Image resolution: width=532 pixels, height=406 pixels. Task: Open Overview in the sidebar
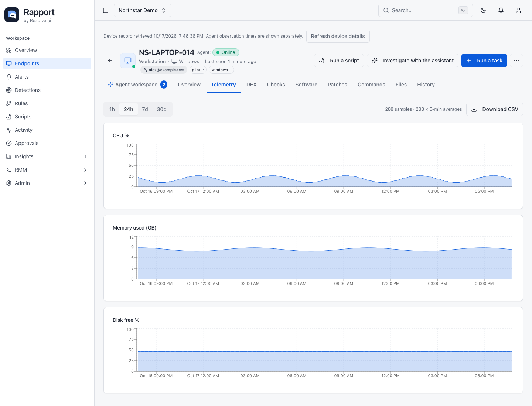[47, 50]
